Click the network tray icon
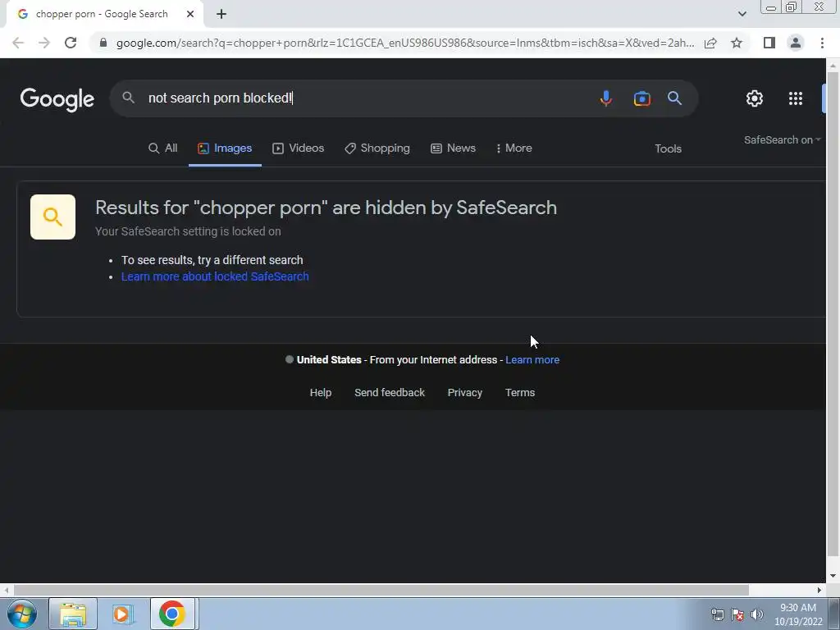This screenshot has height=630, width=840. click(x=717, y=614)
